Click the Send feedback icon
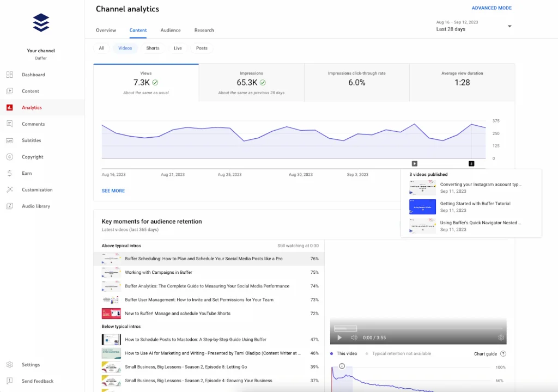Image resolution: width=558 pixels, height=392 pixels. coord(10,381)
